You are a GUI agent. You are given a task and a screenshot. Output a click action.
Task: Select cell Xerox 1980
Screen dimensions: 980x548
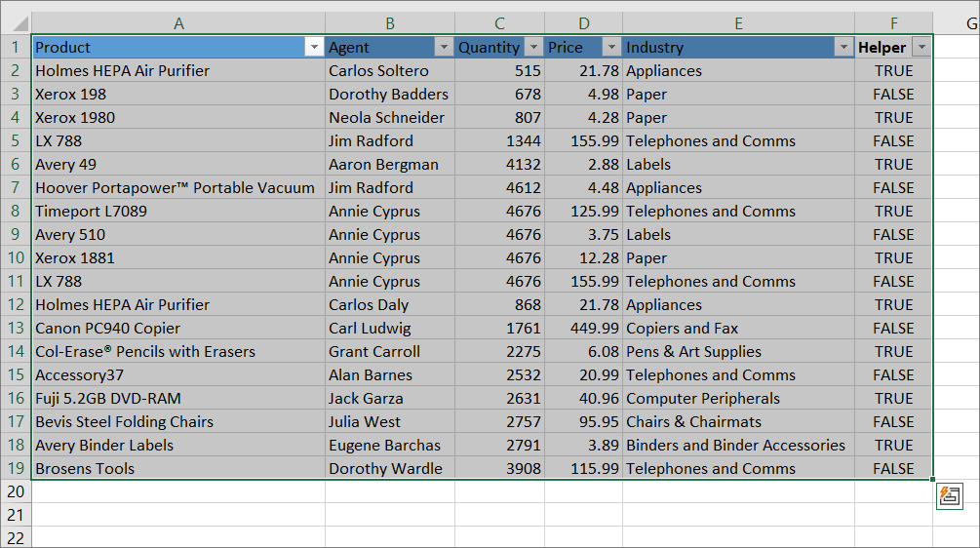point(178,117)
